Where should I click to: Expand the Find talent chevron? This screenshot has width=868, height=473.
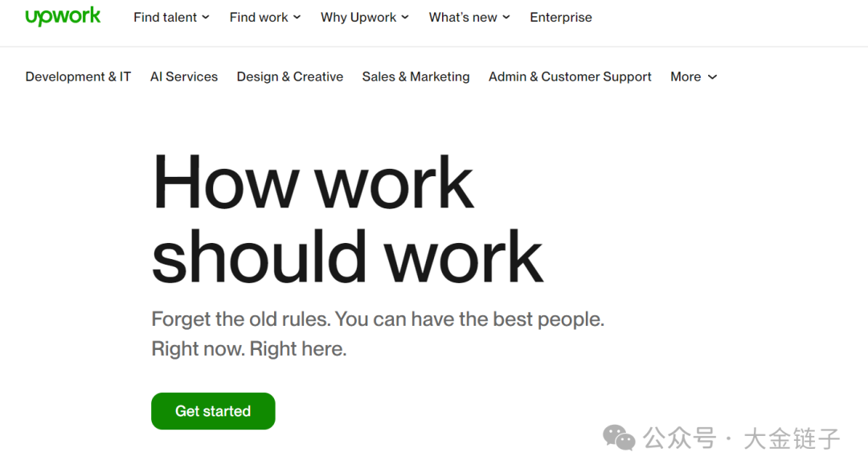tap(206, 17)
